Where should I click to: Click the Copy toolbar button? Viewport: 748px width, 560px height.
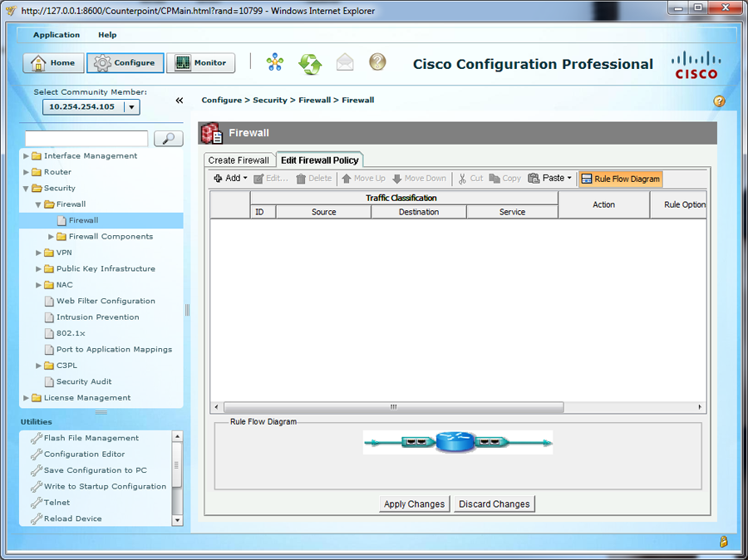(x=505, y=179)
